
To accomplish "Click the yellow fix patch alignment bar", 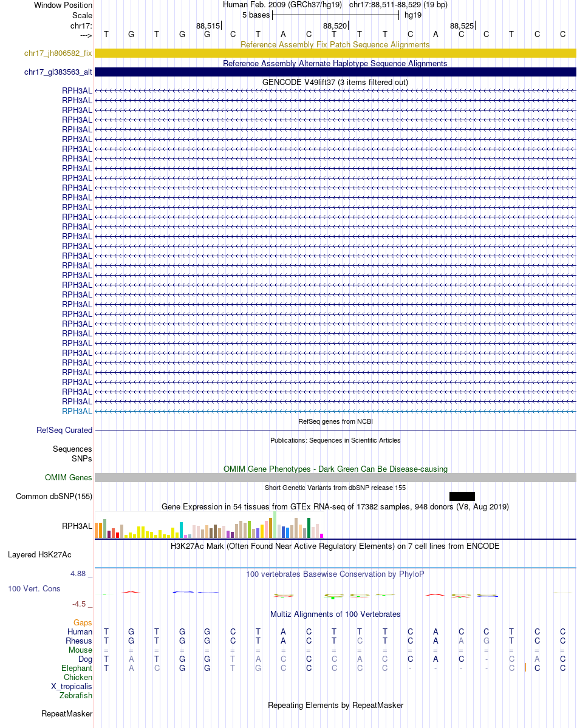I will [x=335, y=53].
